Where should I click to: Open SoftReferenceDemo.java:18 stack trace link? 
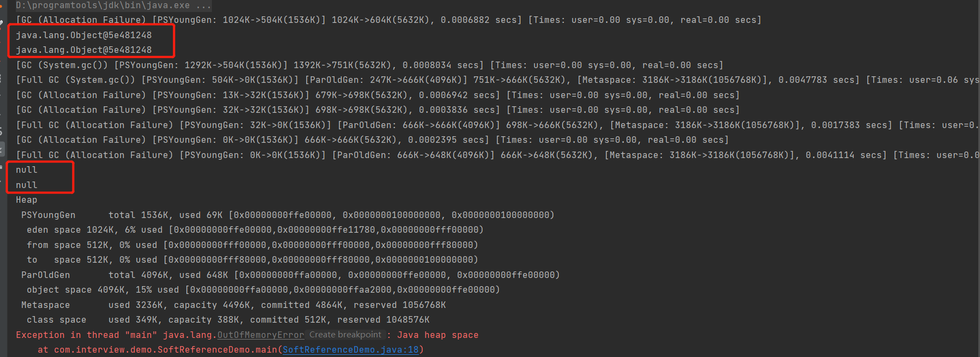(x=350, y=350)
